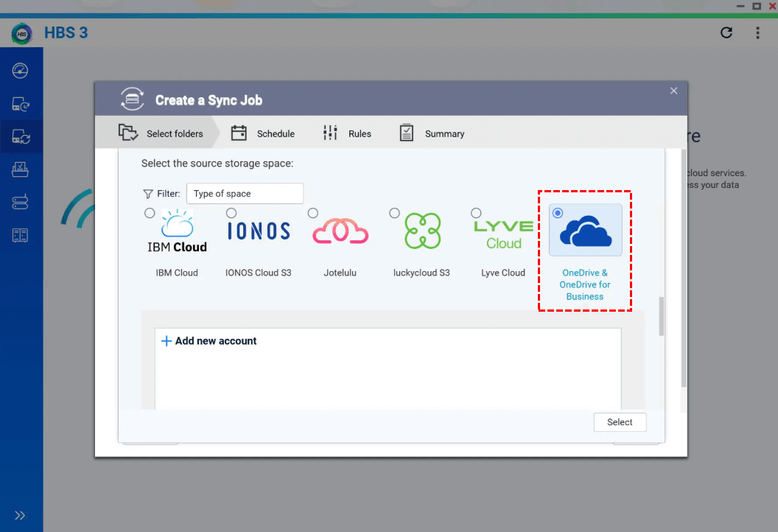Click the dialog outer vertical scrollbar
Image resolution: width=778 pixels, height=532 pixels.
point(684,268)
